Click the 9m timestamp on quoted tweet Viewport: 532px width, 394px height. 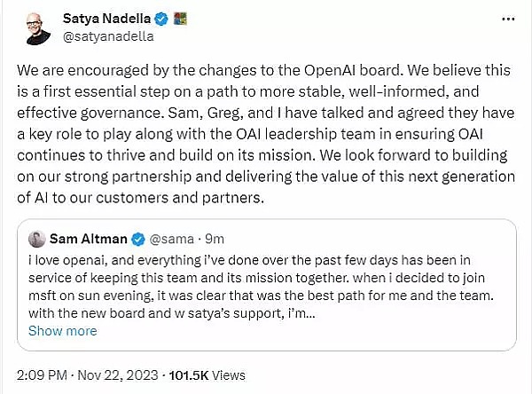(214, 239)
